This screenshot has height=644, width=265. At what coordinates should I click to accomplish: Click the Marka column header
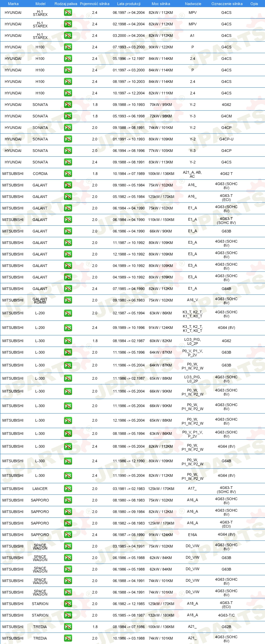[13, 4]
